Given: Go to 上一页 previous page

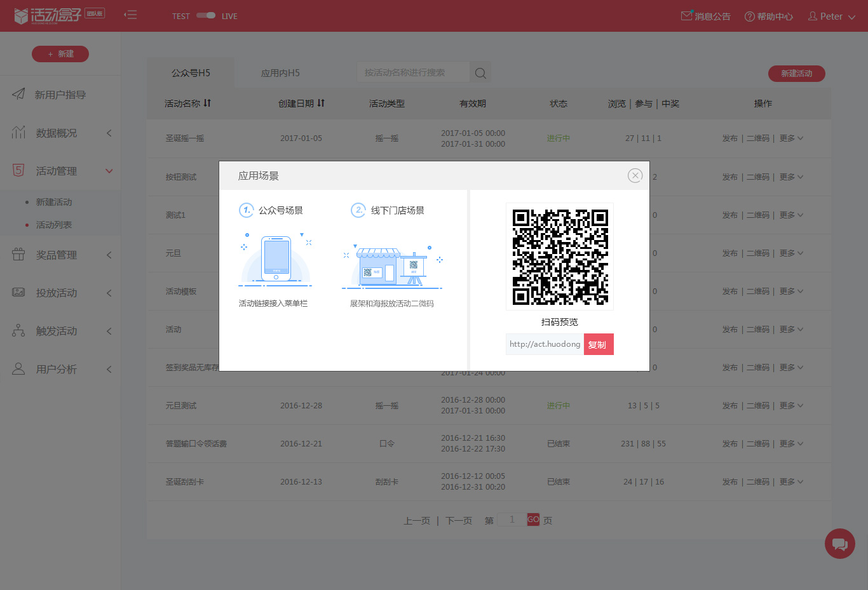Looking at the screenshot, I should click(x=417, y=521).
